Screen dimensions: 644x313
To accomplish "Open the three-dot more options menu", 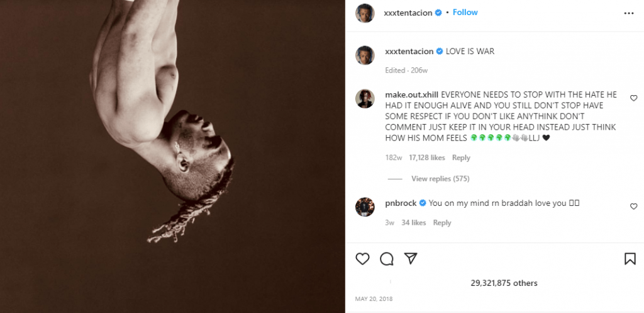I will pos(629,13).
